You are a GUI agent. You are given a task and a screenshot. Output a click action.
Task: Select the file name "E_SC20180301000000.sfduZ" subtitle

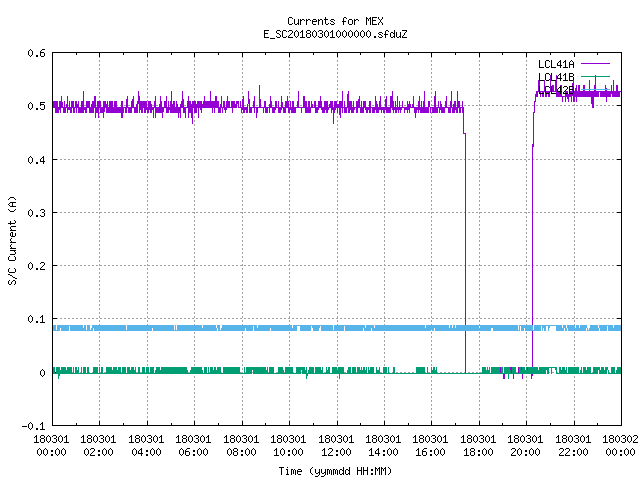(335, 34)
